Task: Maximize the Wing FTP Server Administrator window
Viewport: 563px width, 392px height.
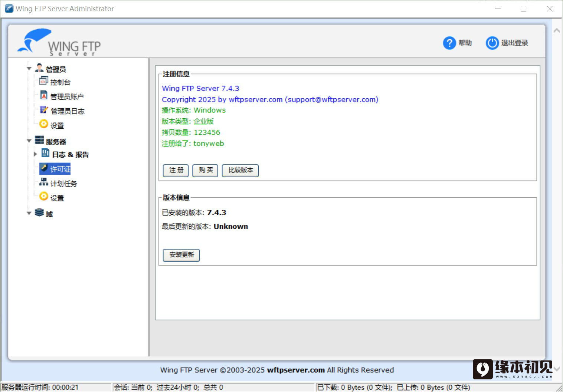Action: [524, 9]
